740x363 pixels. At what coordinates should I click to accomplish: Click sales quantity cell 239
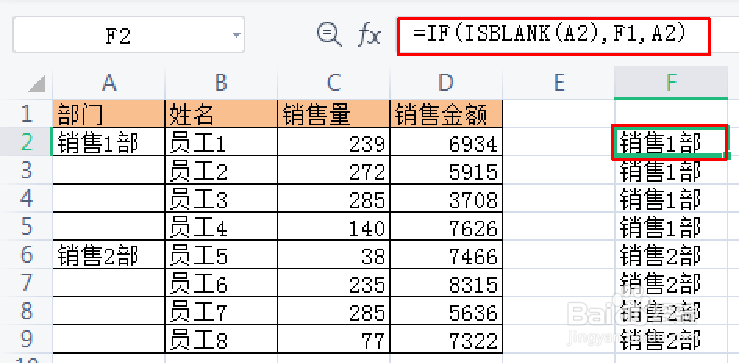(x=334, y=142)
